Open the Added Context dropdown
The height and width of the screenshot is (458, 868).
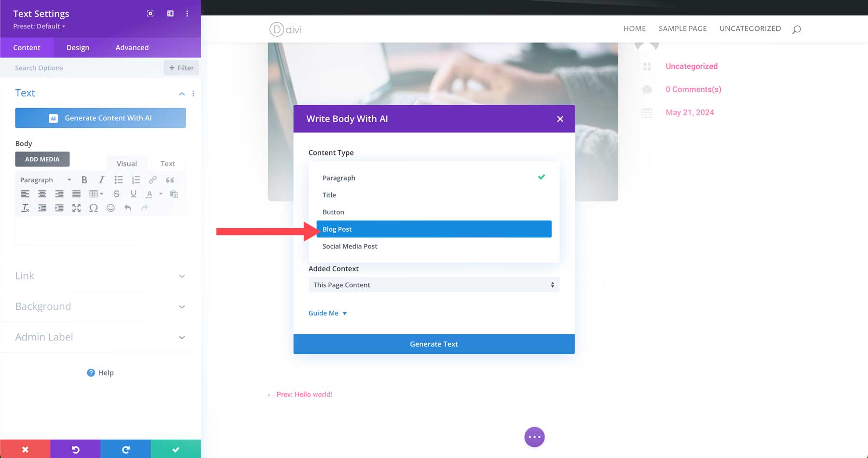(x=434, y=285)
